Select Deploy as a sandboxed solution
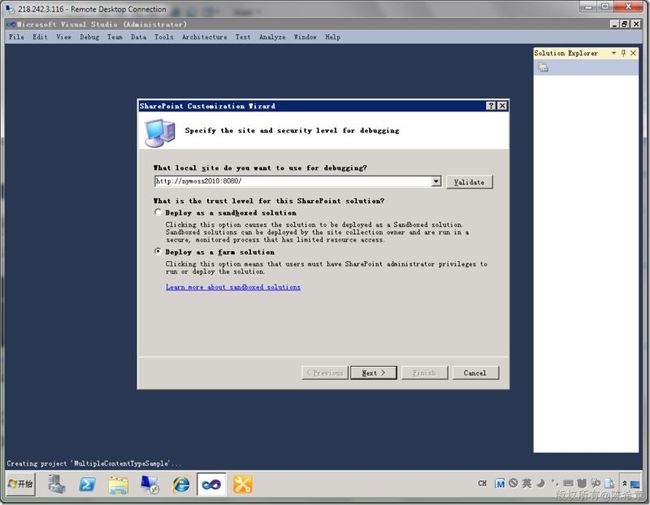 (158, 212)
